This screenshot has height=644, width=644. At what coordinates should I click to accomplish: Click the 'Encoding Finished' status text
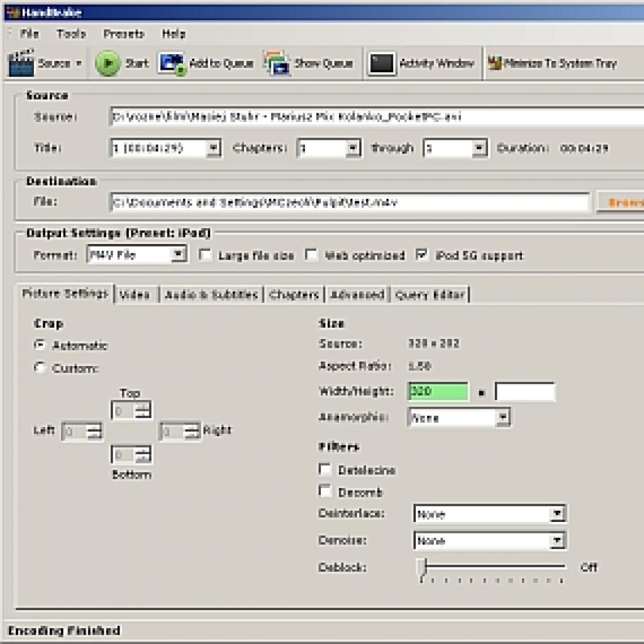pyautogui.click(x=64, y=630)
